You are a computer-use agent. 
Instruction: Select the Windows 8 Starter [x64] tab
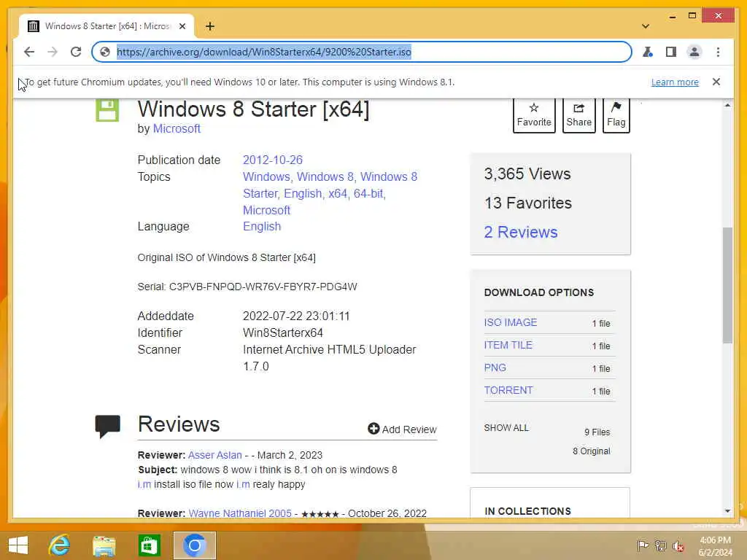[x=107, y=26]
